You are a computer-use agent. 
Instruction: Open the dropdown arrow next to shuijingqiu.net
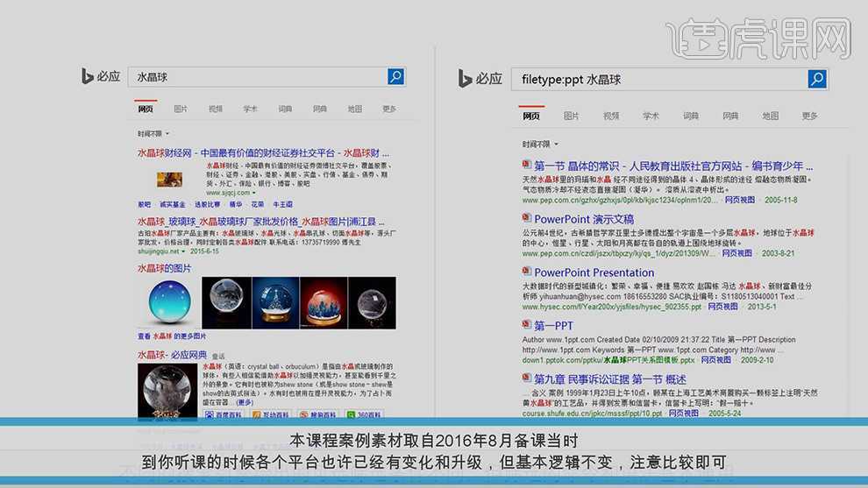[183, 251]
